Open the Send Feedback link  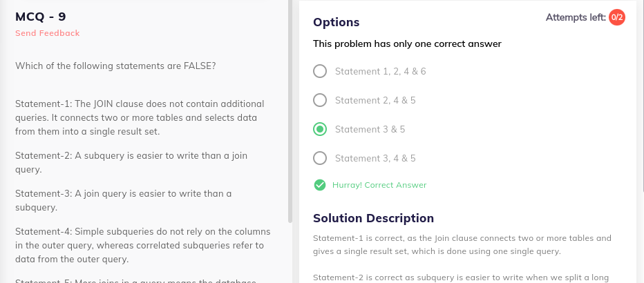click(47, 33)
